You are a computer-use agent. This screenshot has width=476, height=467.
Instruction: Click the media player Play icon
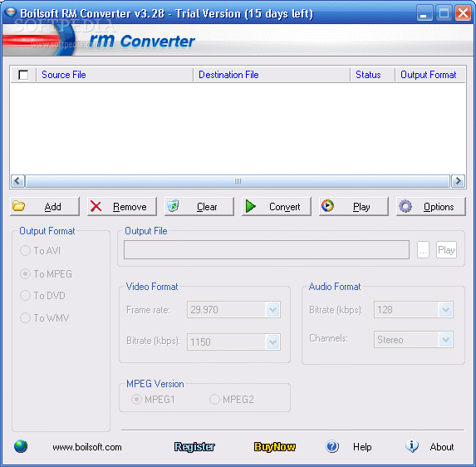327,205
